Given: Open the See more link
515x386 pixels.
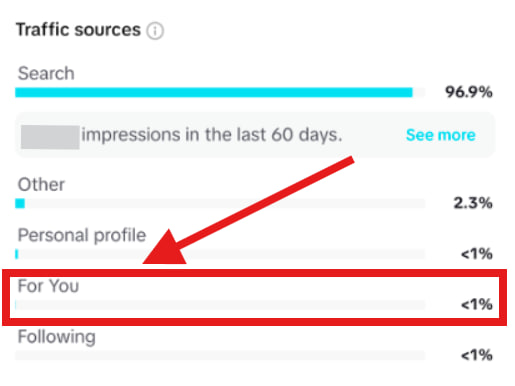Looking at the screenshot, I should 440,135.
